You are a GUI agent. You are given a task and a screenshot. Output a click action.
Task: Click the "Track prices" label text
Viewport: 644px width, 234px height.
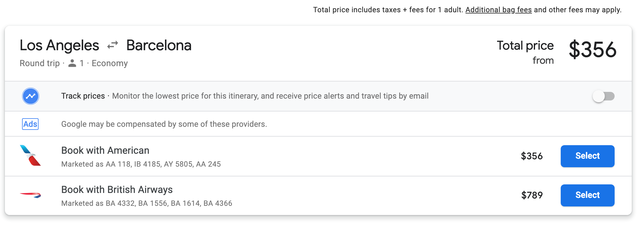tap(83, 96)
